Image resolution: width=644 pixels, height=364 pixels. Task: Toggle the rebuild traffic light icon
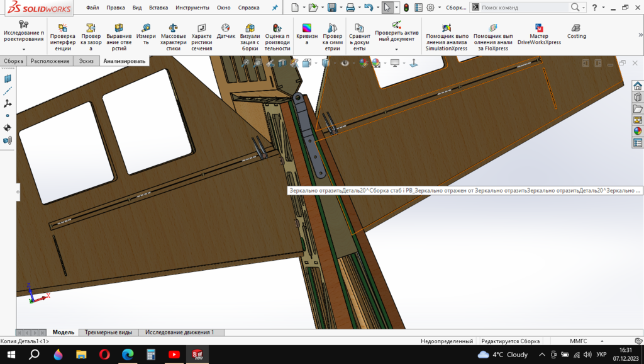[406, 8]
